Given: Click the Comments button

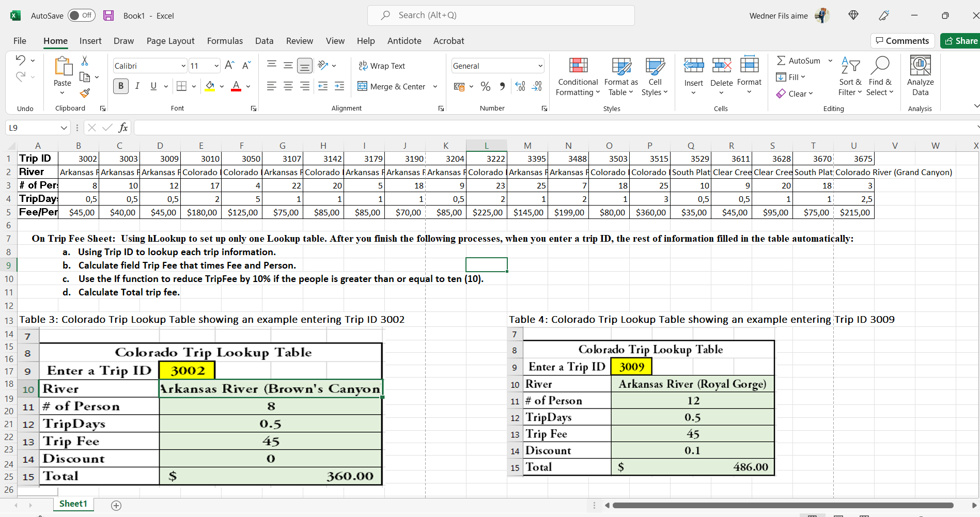Looking at the screenshot, I should click(902, 41).
